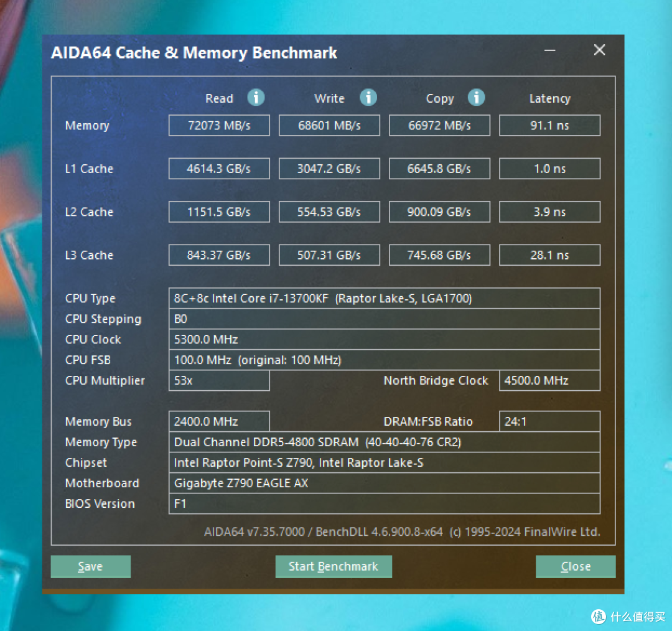Click the Close button at bottom right
The image size is (672, 631).
(576, 567)
